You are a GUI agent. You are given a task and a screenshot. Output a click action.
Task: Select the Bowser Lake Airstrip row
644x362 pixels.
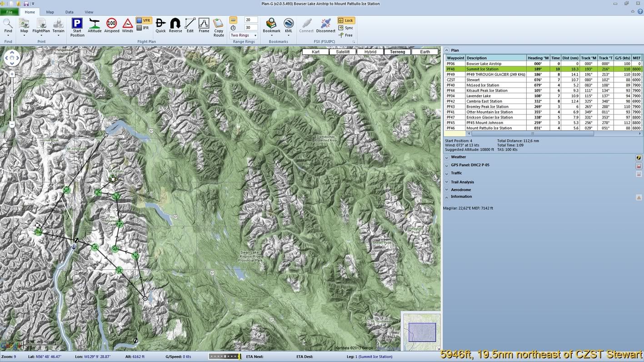[543, 64]
